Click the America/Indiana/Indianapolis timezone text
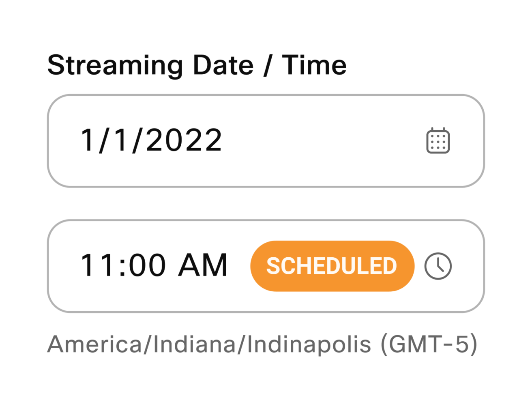The width and height of the screenshot is (532, 407). point(209,344)
